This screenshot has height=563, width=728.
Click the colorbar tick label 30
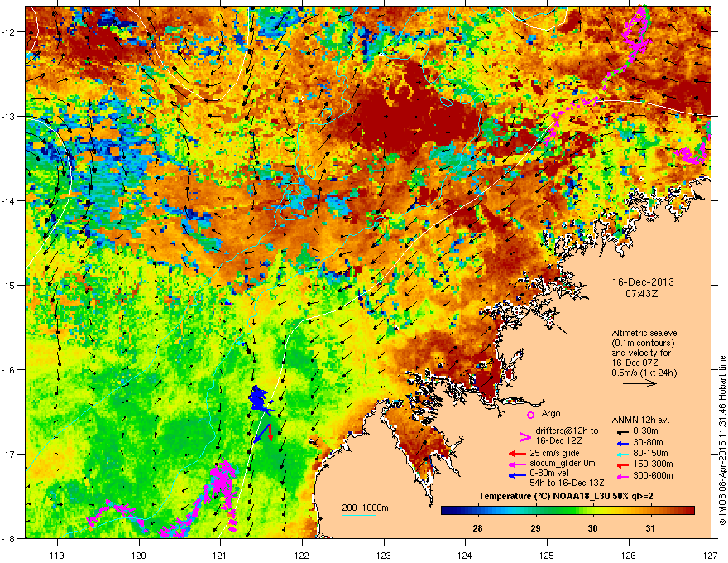pos(593,528)
